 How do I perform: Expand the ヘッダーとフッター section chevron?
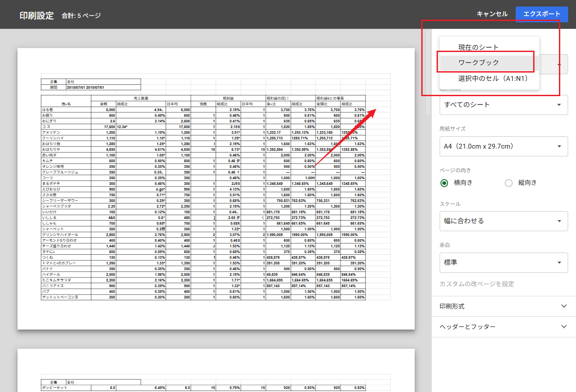point(564,326)
